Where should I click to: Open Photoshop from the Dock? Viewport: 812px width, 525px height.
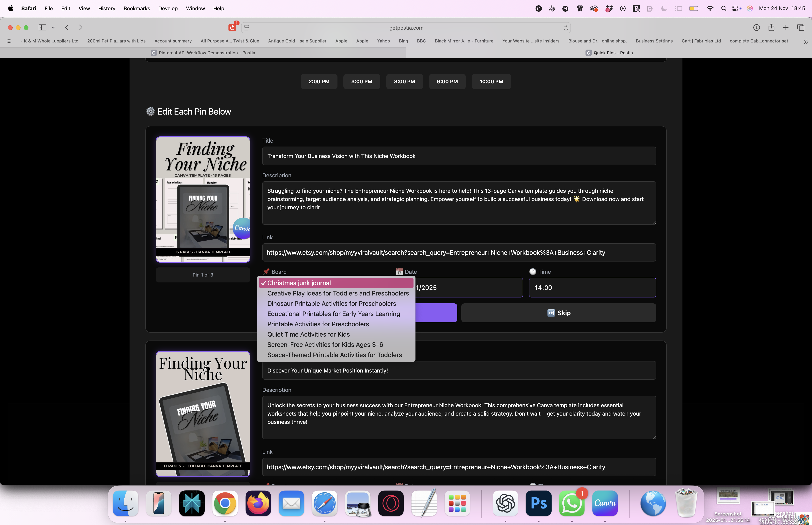pyautogui.click(x=538, y=503)
